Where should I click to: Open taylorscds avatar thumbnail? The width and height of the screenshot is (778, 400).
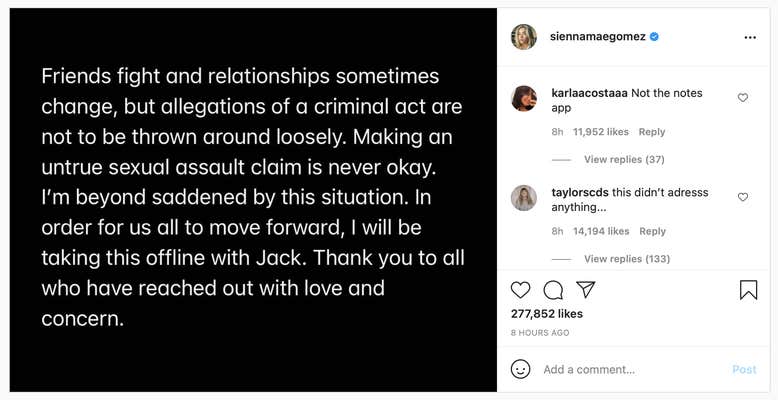(524, 198)
